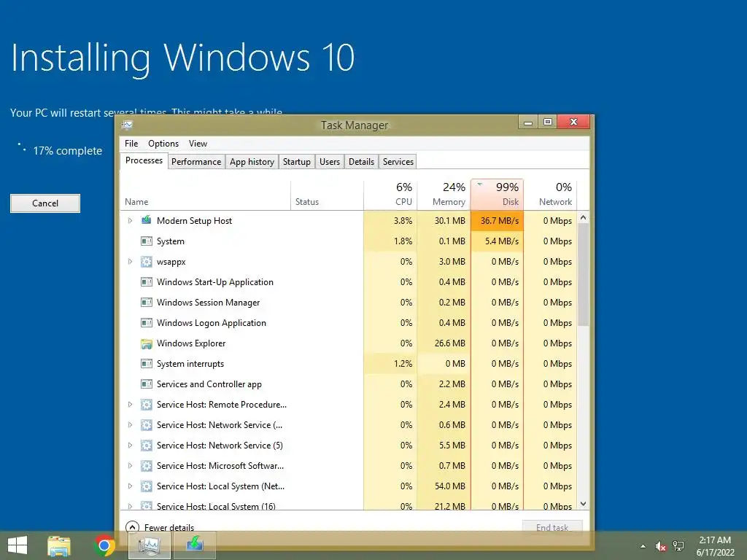Click the Modern Setup Host process icon
747x560 pixels.
(146, 220)
